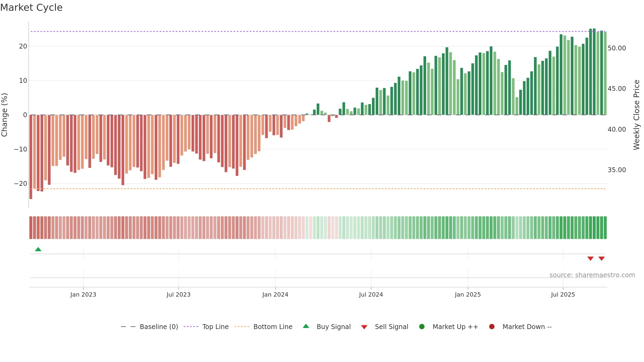
Task: Click the Jul 2023 axis label
Action: [x=178, y=294]
